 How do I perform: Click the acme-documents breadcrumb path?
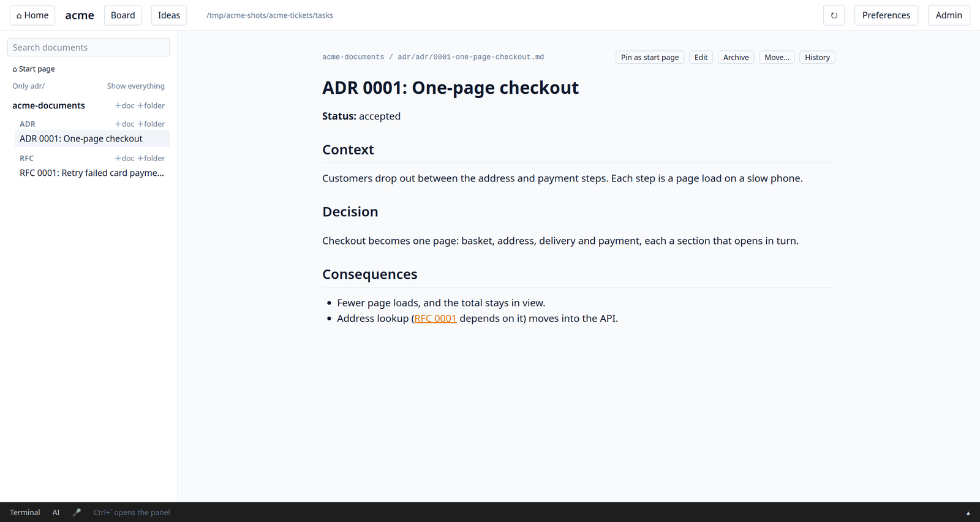click(353, 57)
